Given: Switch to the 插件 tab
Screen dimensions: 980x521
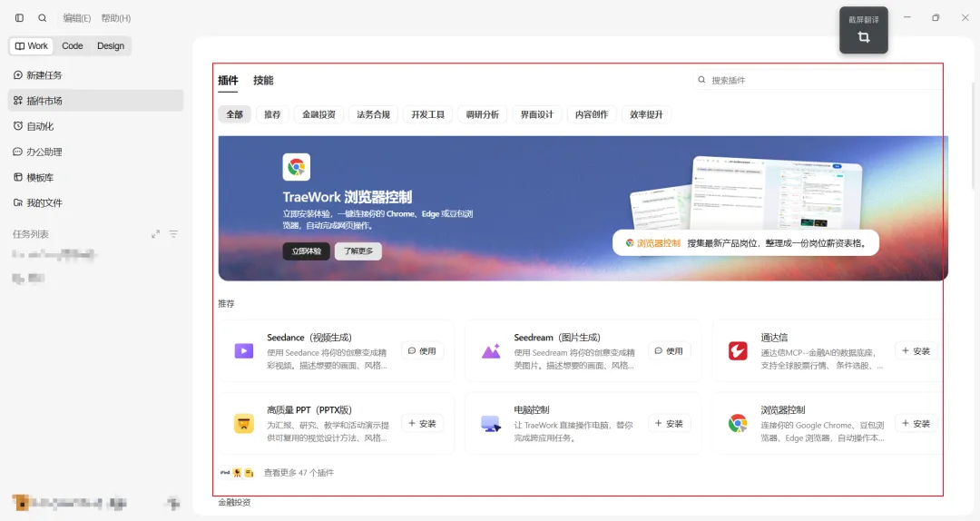Looking at the screenshot, I should tap(228, 80).
